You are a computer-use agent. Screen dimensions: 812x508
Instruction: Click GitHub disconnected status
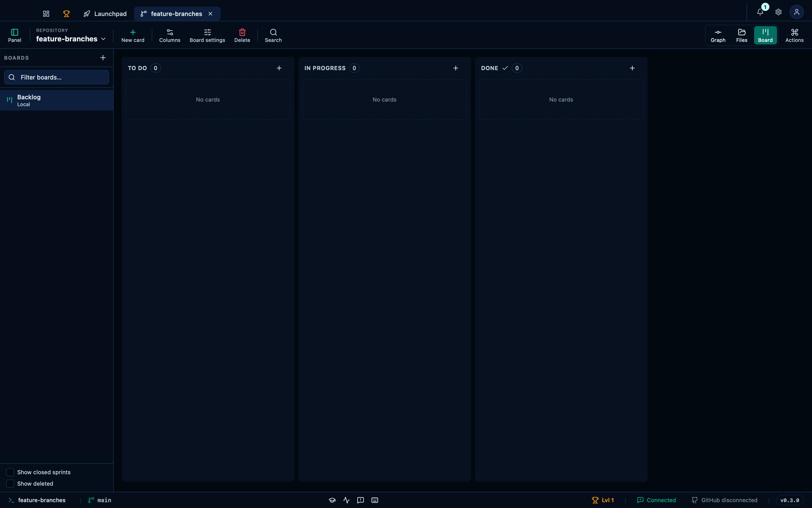[724, 500]
